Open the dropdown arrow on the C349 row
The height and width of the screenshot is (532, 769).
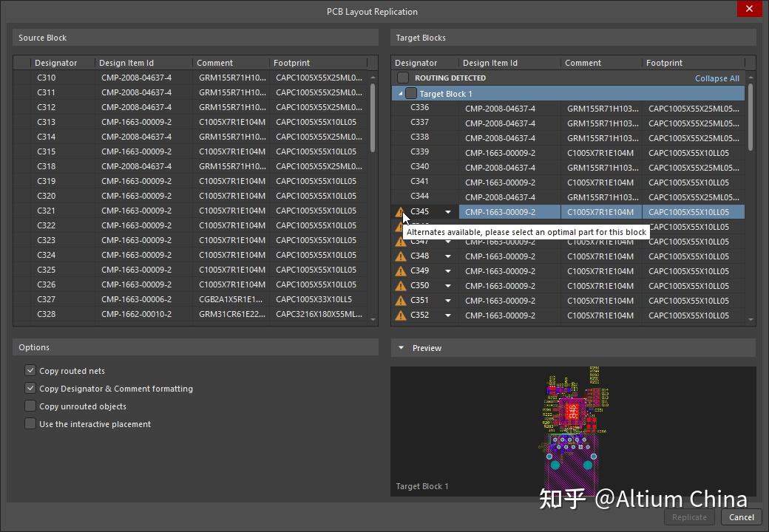(448, 271)
